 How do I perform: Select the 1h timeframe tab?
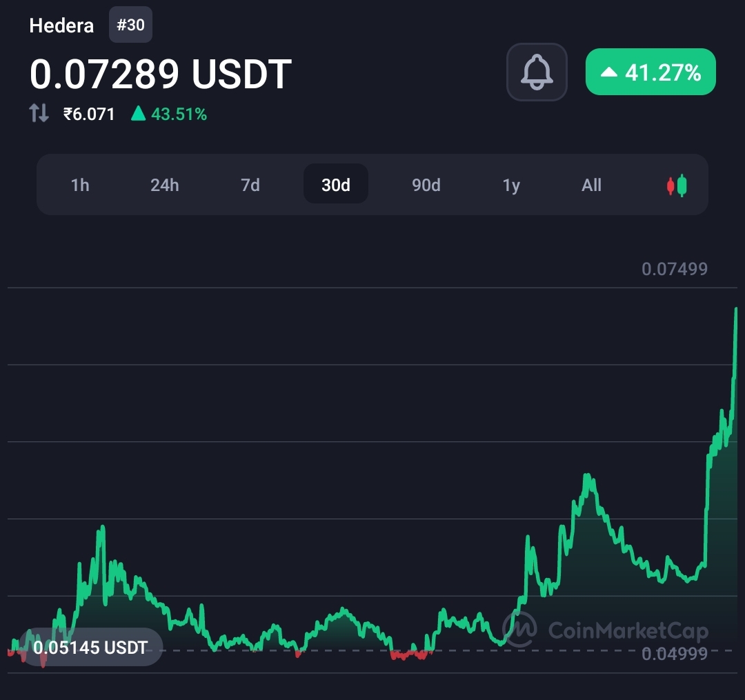[x=80, y=185]
